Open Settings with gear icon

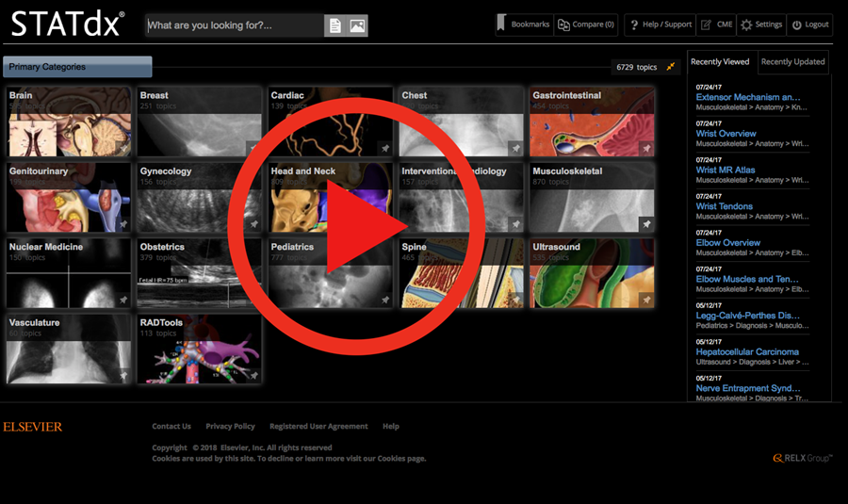click(x=761, y=24)
